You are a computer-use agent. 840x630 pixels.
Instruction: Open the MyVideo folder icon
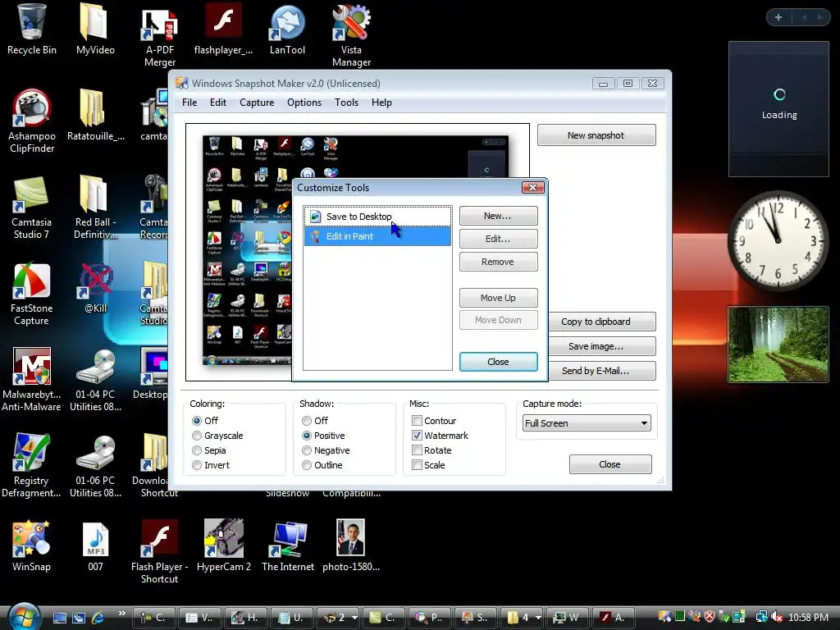(x=95, y=30)
